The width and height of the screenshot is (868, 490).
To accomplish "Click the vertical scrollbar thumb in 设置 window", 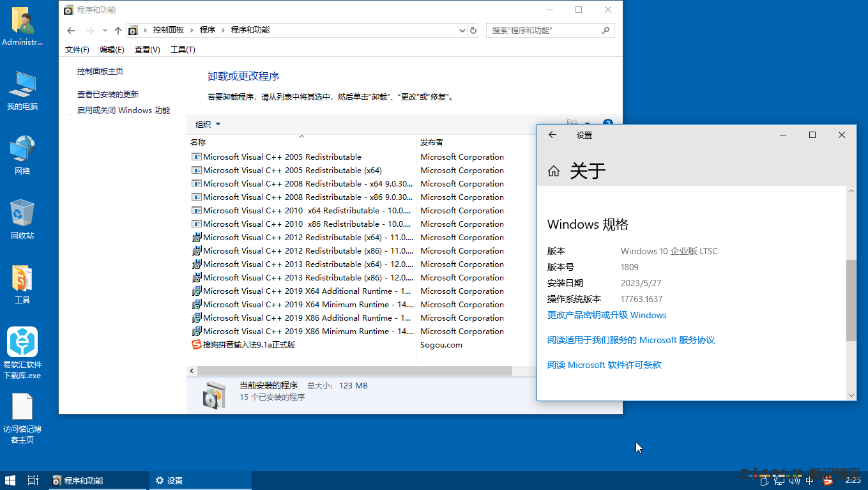I will click(851, 300).
